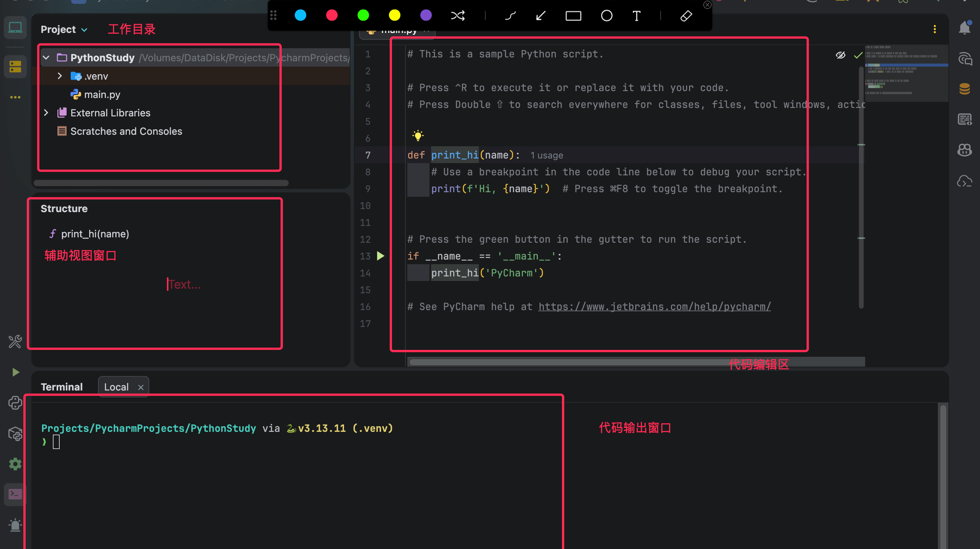Select the eraser annotation tool

coord(686,16)
